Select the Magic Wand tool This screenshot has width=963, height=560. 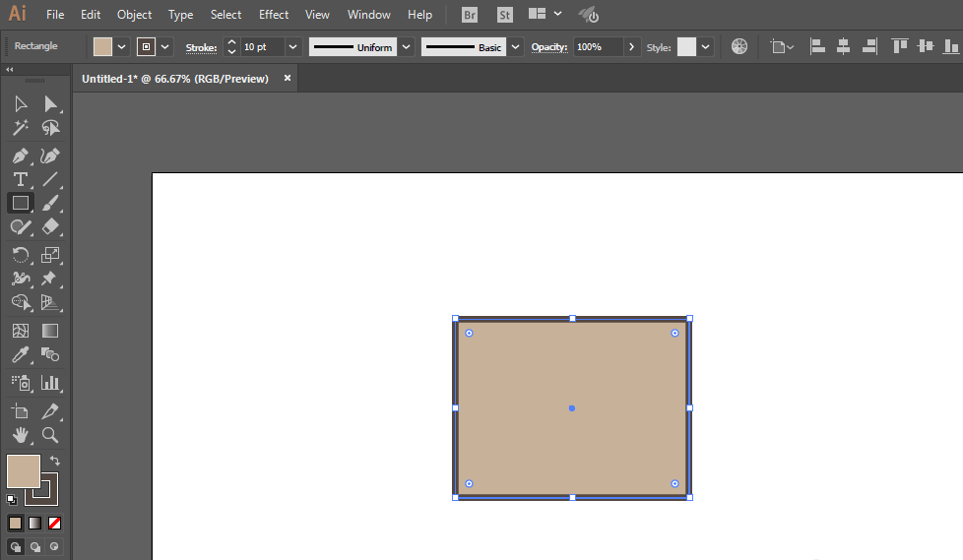pyautogui.click(x=20, y=128)
